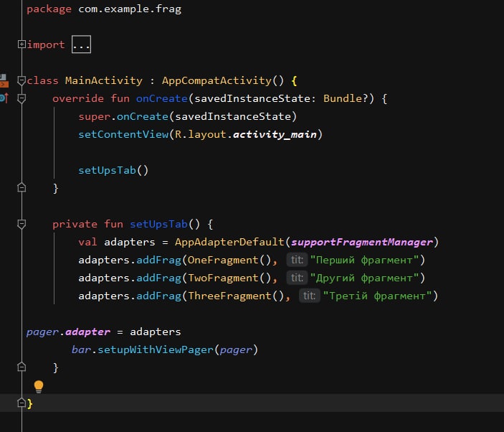Click activity_main layout reference
The height and width of the screenshot is (432, 504).
click(275, 134)
